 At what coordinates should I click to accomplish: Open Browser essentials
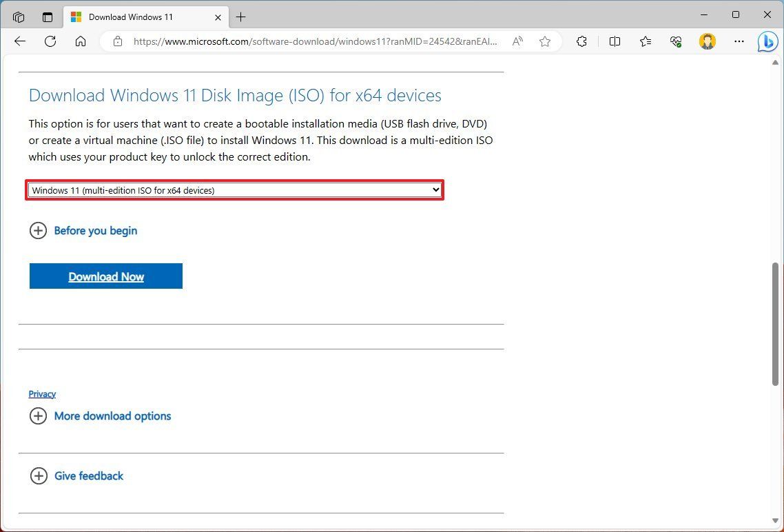(x=676, y=41)
